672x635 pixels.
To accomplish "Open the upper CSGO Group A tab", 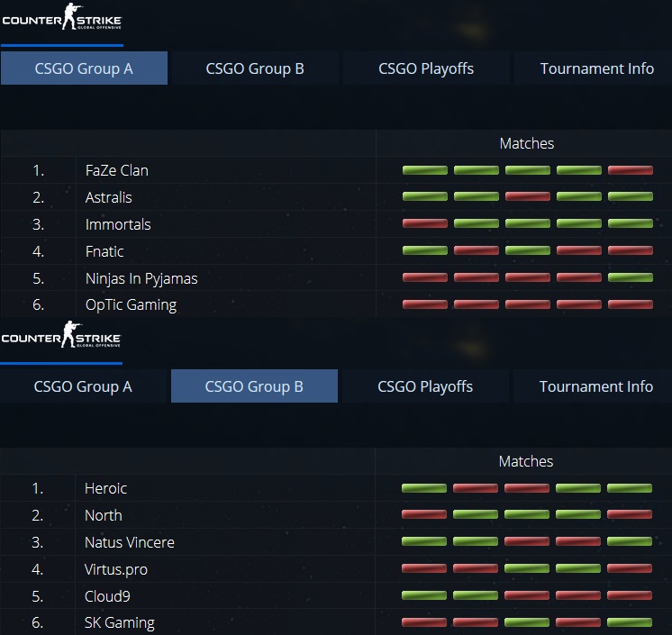I will pyautogui.click(x=84, y=68).
